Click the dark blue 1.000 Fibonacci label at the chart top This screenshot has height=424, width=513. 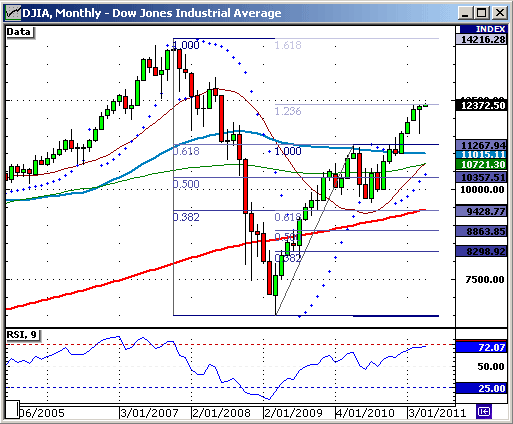pyautogui.click(x=186, y=45)
